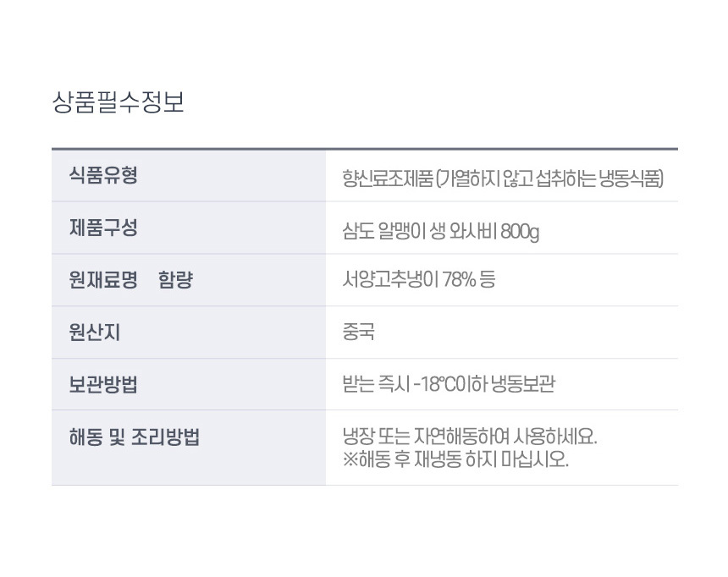Click the 원산지 row label

94,332
